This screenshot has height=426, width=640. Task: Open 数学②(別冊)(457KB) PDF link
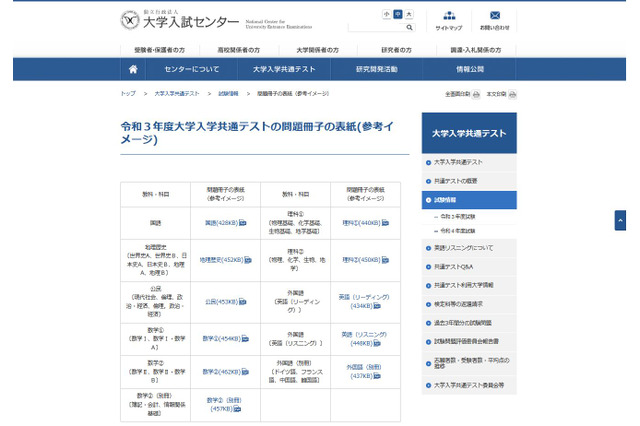click(225, 404)
